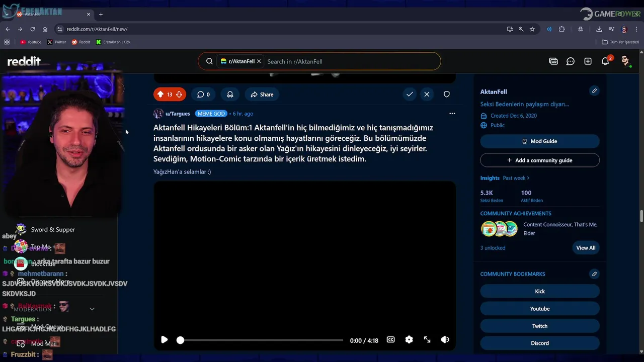
Task: Open the Kick bookmark
Action: pos(540,291)
